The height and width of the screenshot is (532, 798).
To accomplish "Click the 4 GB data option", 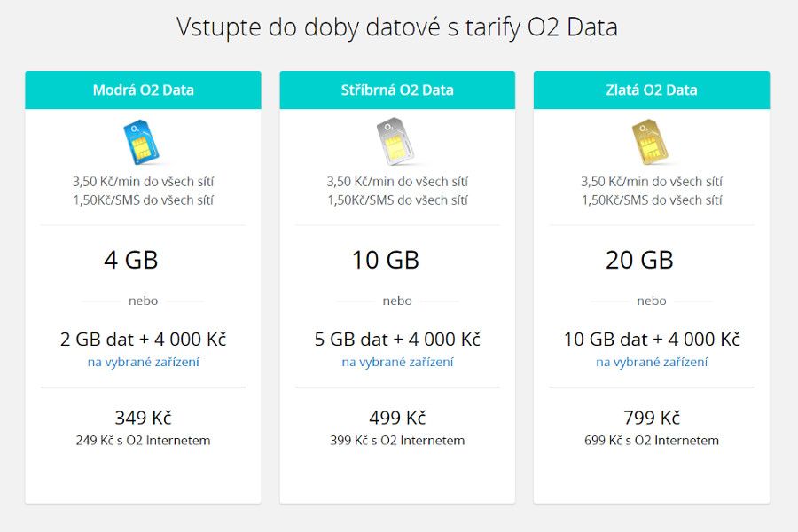I will click(130, 261).
